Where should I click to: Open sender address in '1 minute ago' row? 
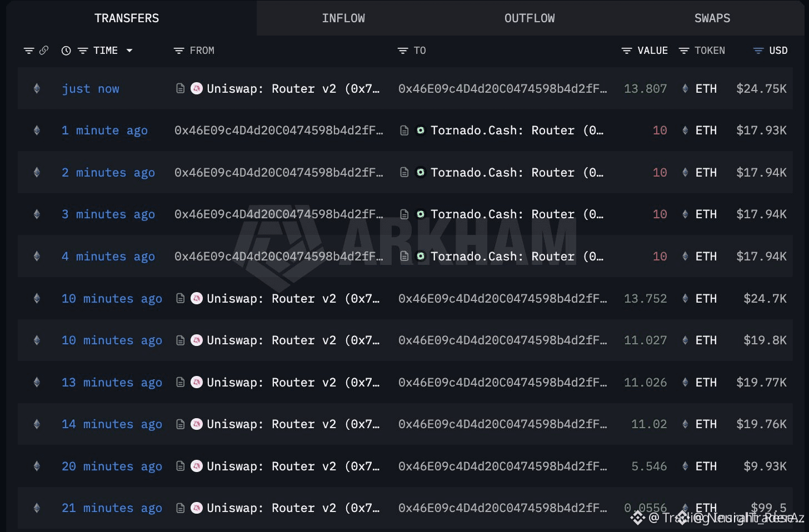point(279,131)
